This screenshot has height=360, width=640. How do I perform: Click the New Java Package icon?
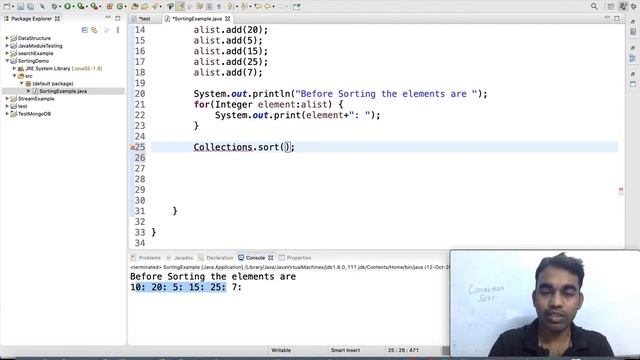109,6
